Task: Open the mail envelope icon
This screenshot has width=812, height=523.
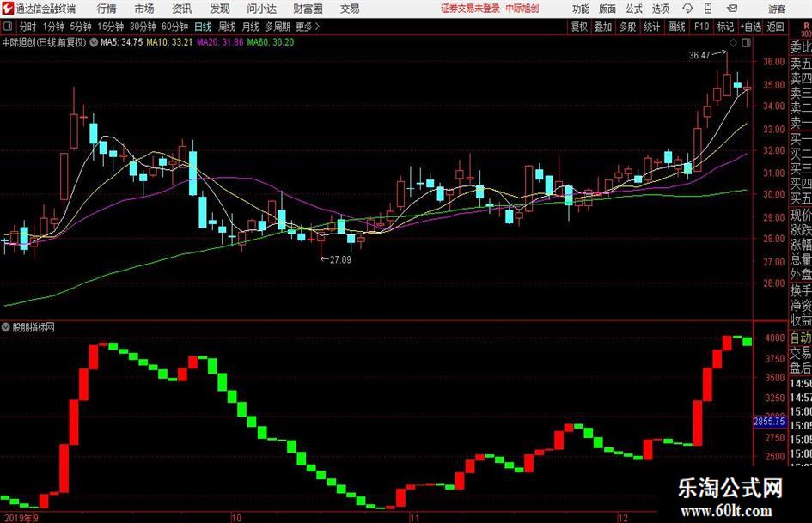Action: (x=732, y=9)
